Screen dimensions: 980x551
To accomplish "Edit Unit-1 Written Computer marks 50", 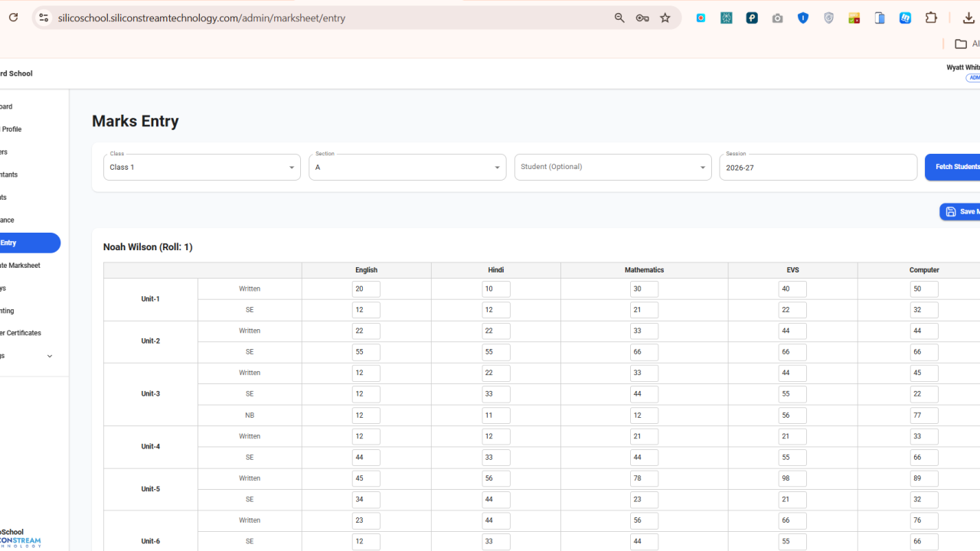I will tap(924, 289).
